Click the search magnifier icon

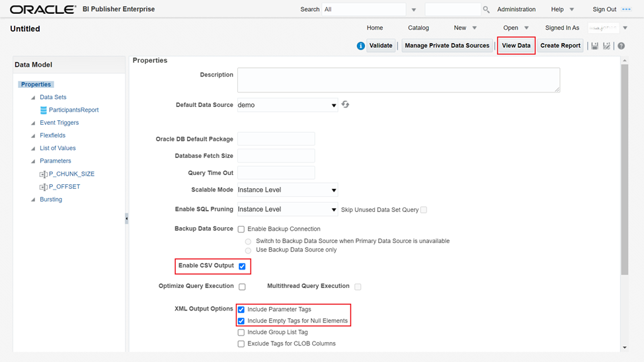coord(486,10)
